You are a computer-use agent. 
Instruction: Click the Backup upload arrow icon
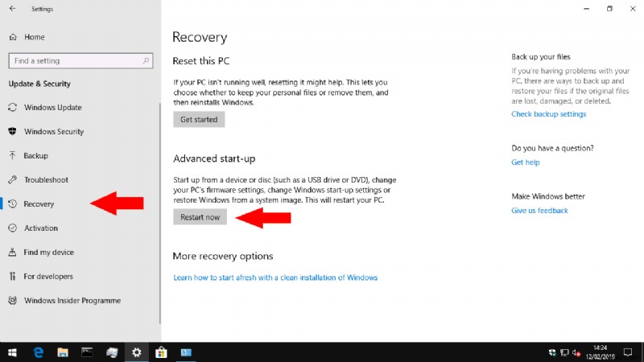pos(12,155)
